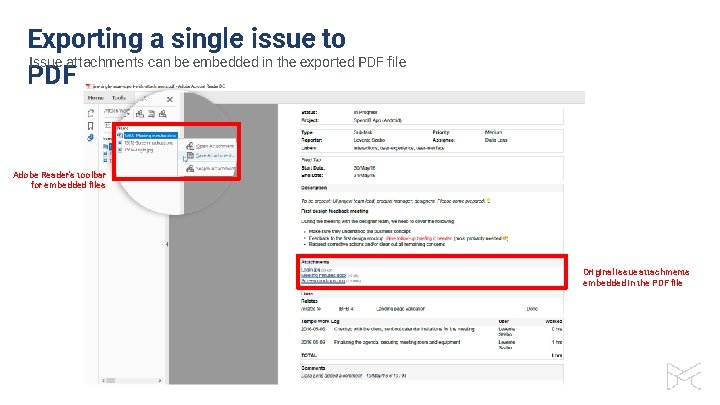Open the meeting minutes docx attachment link
The height and width of the screenshot is (405, 720).
coord(324,275)
